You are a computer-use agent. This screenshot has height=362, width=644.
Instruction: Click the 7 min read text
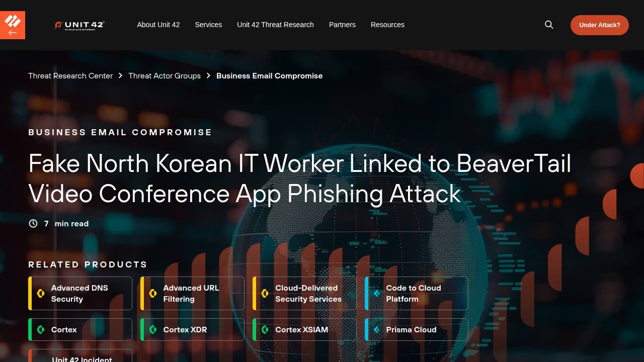coord(66,224)
